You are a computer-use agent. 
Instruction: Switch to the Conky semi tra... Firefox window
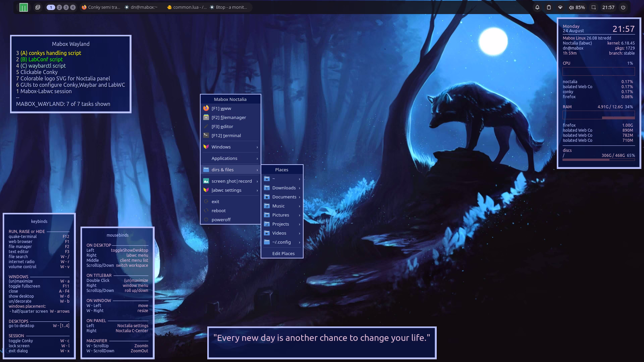click(101, 7)
